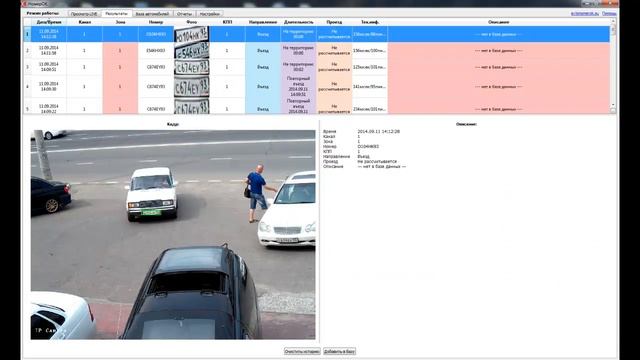Screen dimensions: 640x360
Task: Open plate photo Е546НХ93 in row 2
Action: pos(191,51)
